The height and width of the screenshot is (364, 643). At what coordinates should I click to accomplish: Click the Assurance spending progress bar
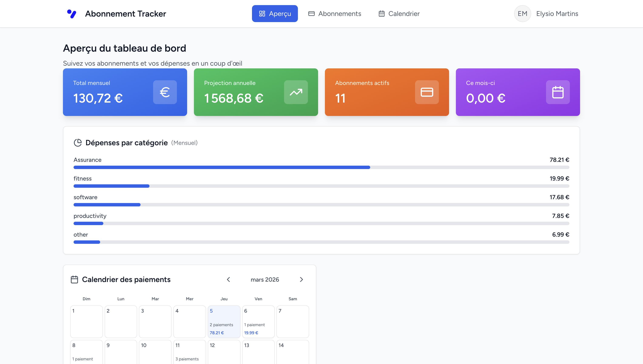[321, 167]
